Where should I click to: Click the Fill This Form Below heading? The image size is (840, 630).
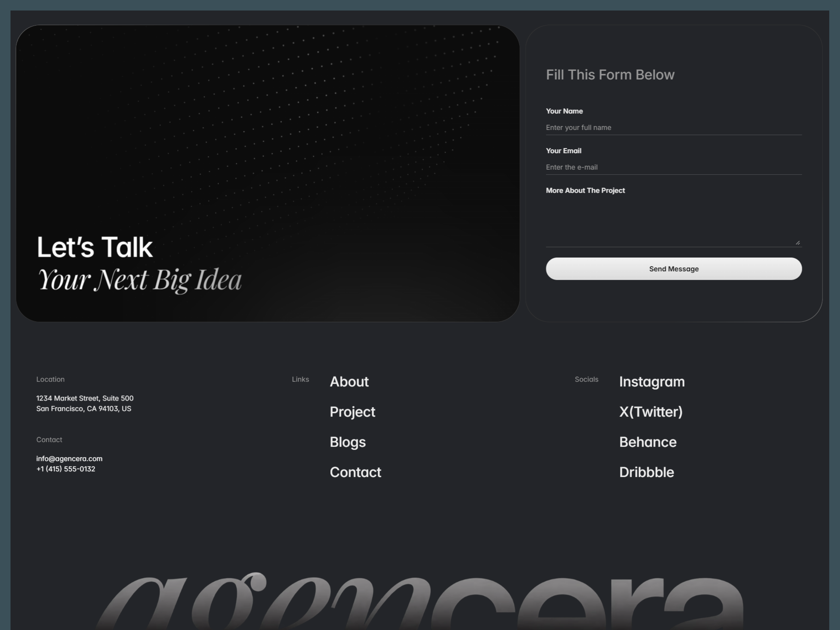point(610,75)
